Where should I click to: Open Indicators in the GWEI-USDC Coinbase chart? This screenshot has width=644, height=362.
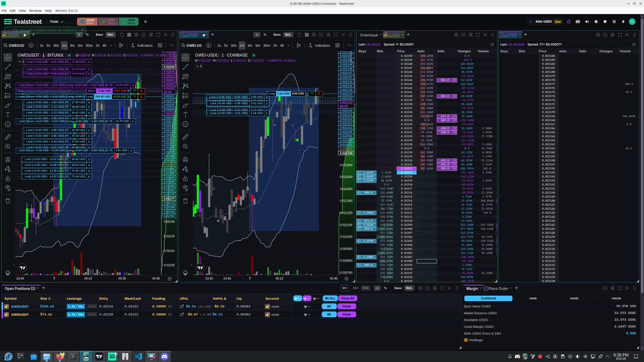[x=320, y=46]
